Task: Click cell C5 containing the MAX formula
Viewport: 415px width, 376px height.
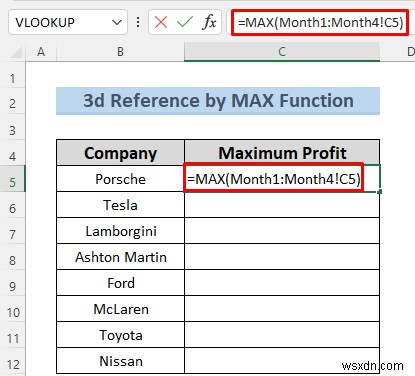Action: coord(282,179)
